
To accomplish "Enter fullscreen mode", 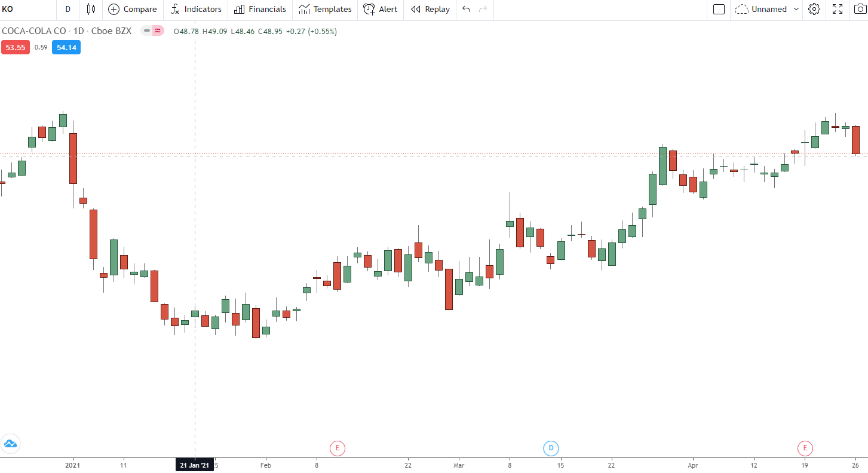I will [838, 9].
